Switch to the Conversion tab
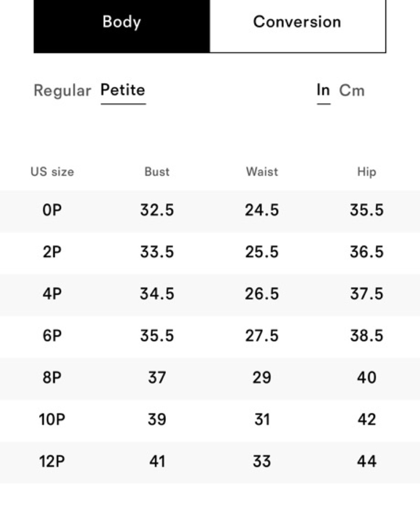 tap(297, 22)
